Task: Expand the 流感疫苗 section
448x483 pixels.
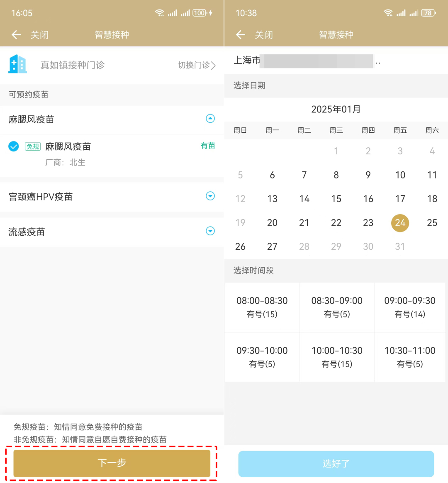Action: click(x=210, y=231)
